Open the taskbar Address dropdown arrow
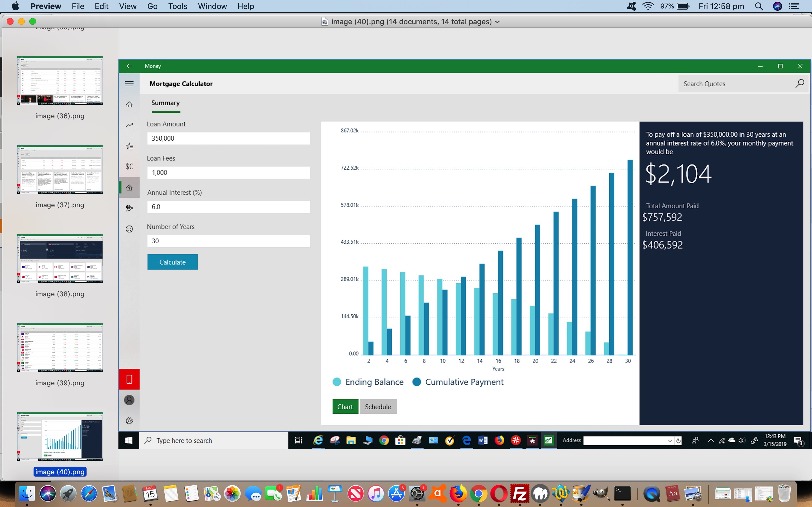Screen dimensions: 812x507 [x=670, y=441]
